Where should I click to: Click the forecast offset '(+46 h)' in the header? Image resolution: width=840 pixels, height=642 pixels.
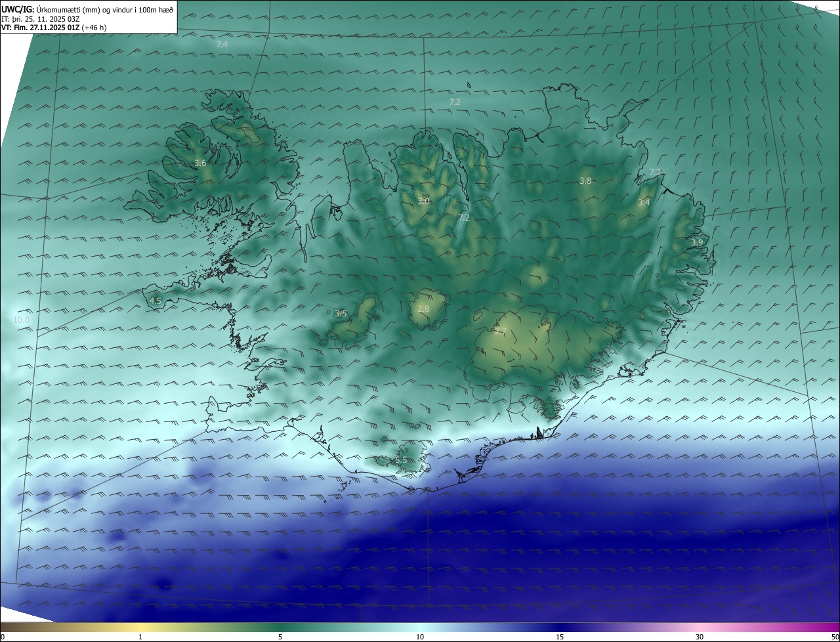(94, 28)
